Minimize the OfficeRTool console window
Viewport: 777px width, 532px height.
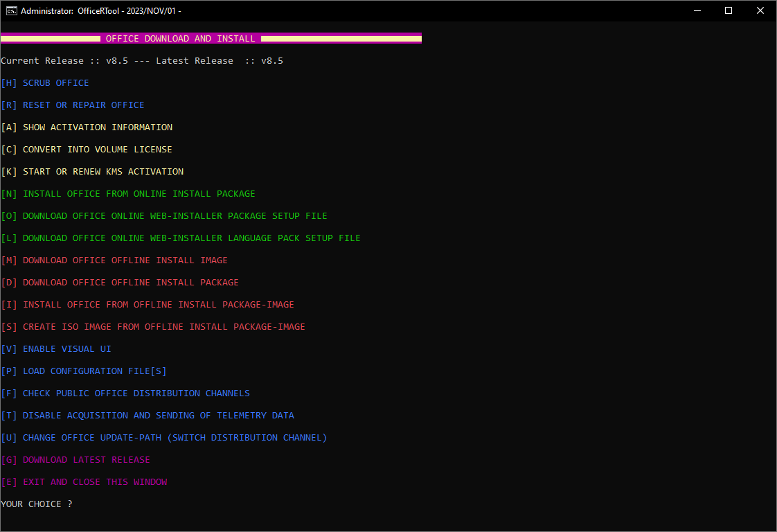[x=697, y=10]
